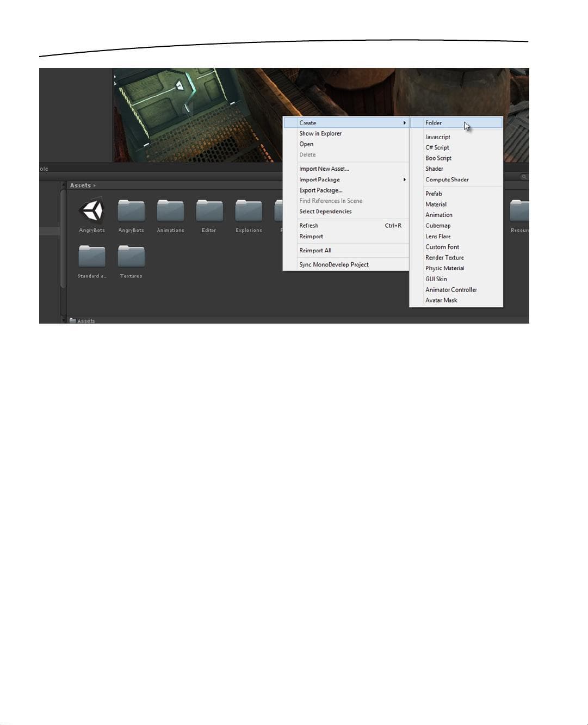Select the Textures folder
588x725 pixels.
131,256
